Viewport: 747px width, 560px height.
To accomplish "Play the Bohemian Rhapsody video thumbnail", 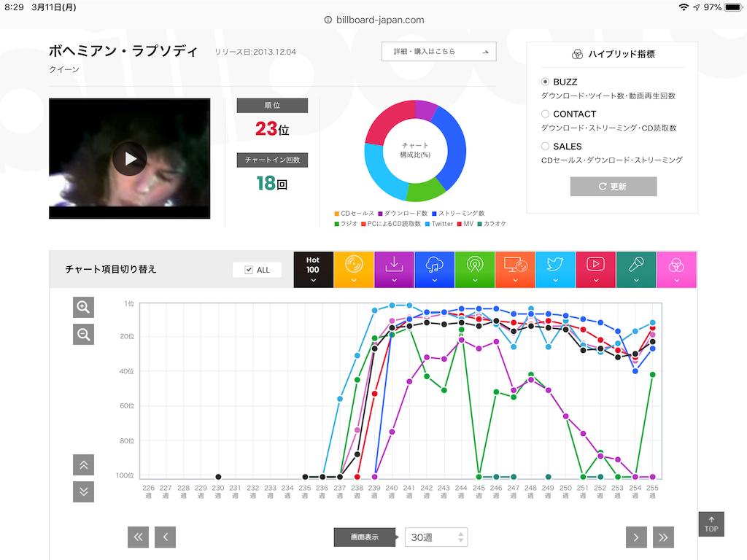I will coord(130,158).
